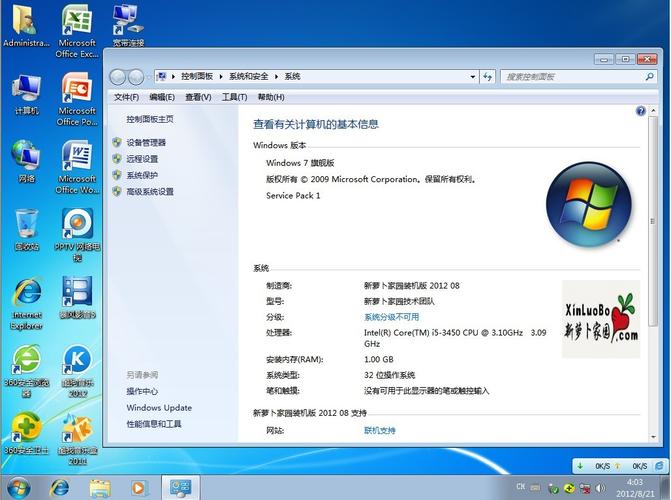
Task: Click the network tray icon
Action: point(585,488)
